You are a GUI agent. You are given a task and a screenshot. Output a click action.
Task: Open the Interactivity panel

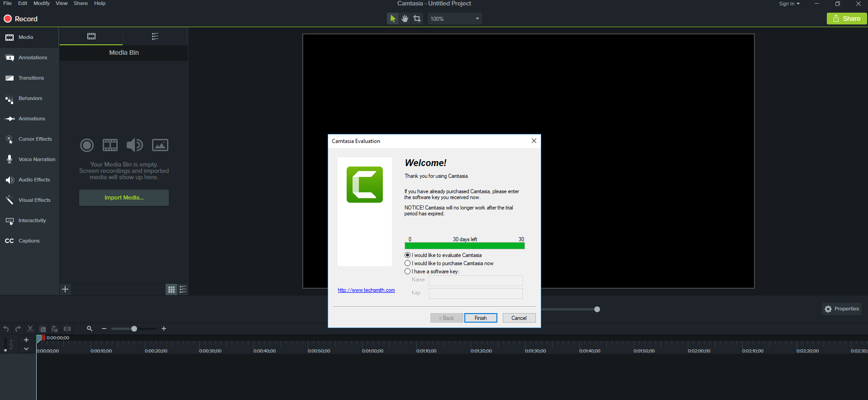[29, 220]
